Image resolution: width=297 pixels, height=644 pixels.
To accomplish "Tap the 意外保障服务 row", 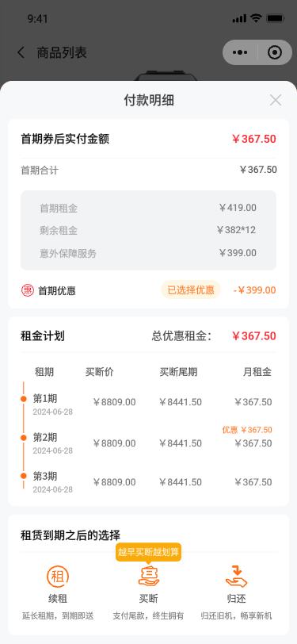I will [x=149, y=253].
